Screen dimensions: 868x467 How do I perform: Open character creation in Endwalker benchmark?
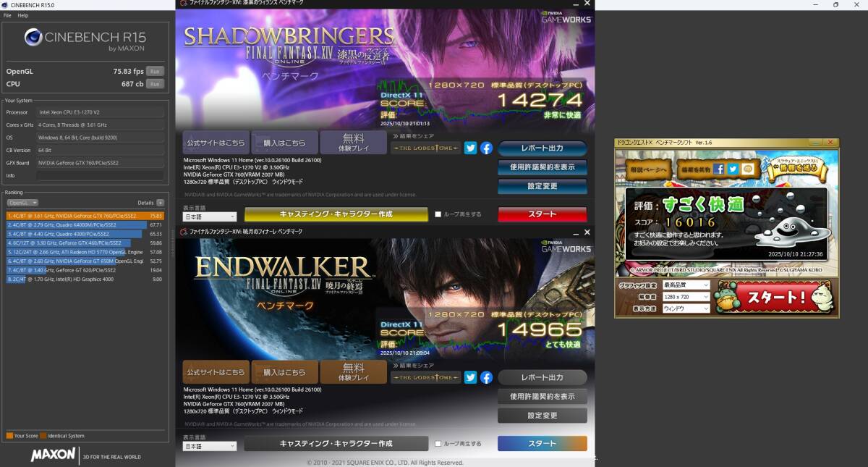click(x=336, y=443)
